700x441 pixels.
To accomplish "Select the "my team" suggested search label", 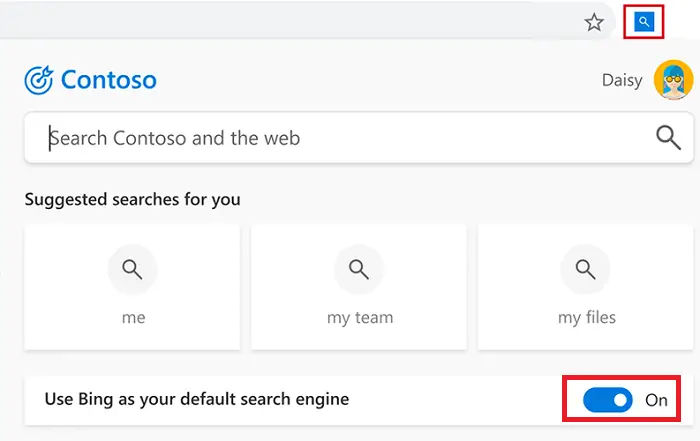I will pos(360,318).
